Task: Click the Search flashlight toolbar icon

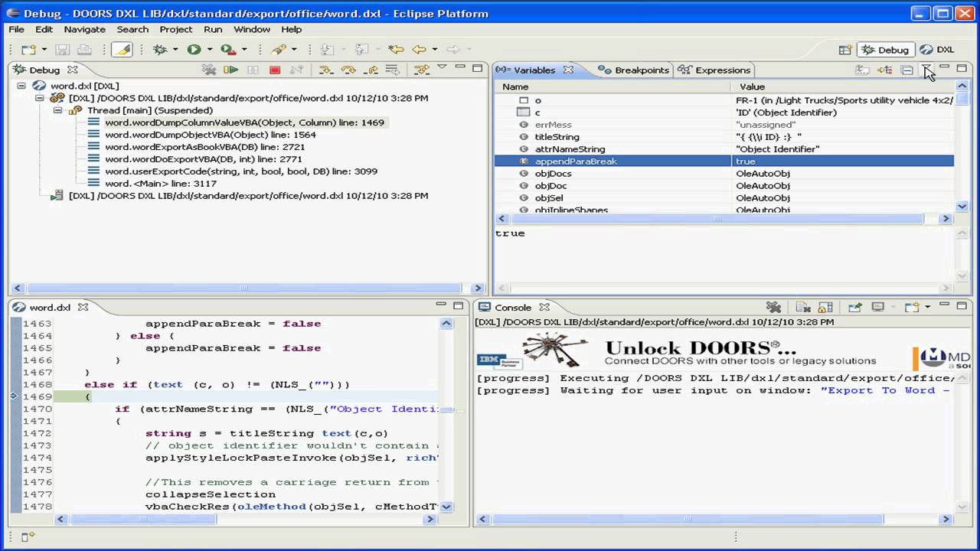Action: click(x=278, y=50)
